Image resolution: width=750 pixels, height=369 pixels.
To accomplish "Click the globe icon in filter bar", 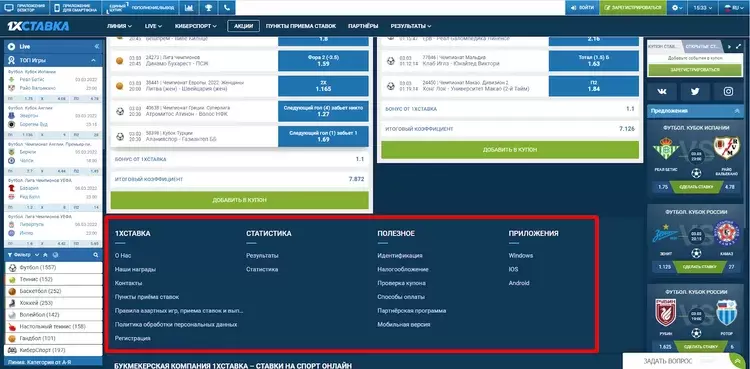I will point(55,255).
